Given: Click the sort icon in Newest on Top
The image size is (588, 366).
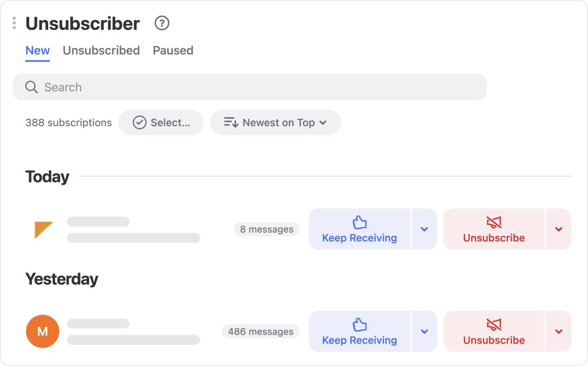Looking at the screenshot, I should click(x=230, y=122).
